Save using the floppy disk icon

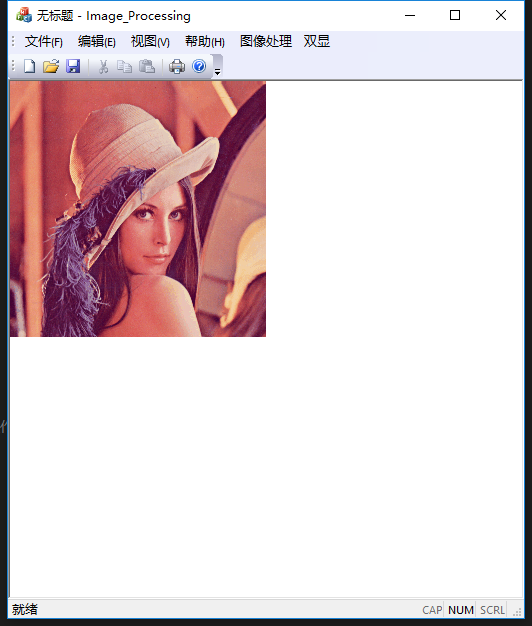(x=73, y=66)
